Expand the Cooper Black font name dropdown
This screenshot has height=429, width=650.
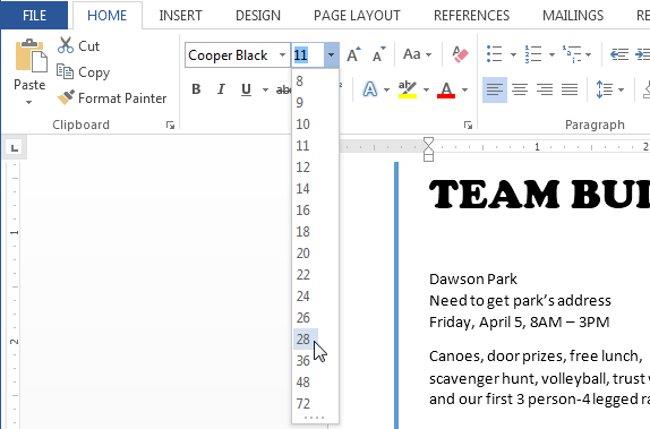282,55
